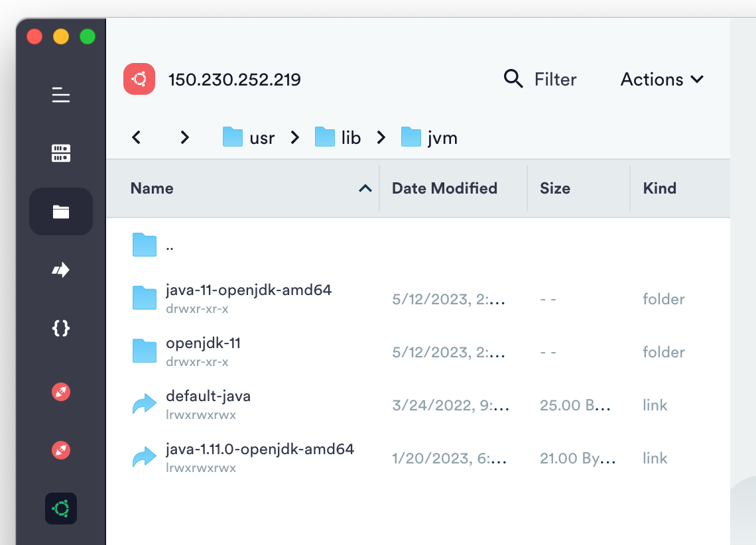Click chevron between usr and lib
This screenshot has width=756, height=545.
point(295,137)
